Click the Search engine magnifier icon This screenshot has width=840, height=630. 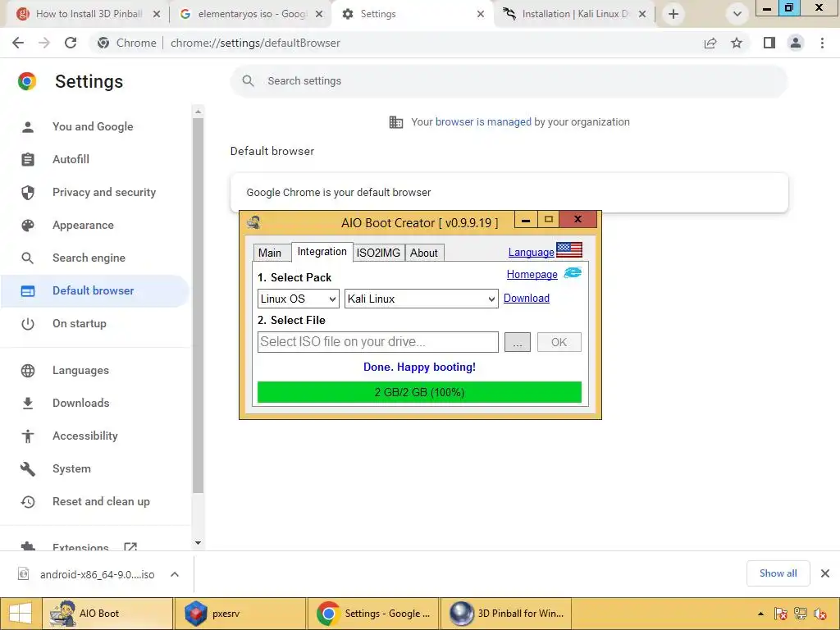pyautogui.click(x=28, y=258)
